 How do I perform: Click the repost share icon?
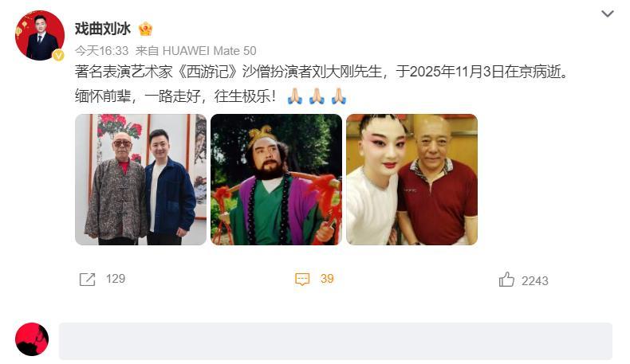pyautogui.click(x=87, y=279)
